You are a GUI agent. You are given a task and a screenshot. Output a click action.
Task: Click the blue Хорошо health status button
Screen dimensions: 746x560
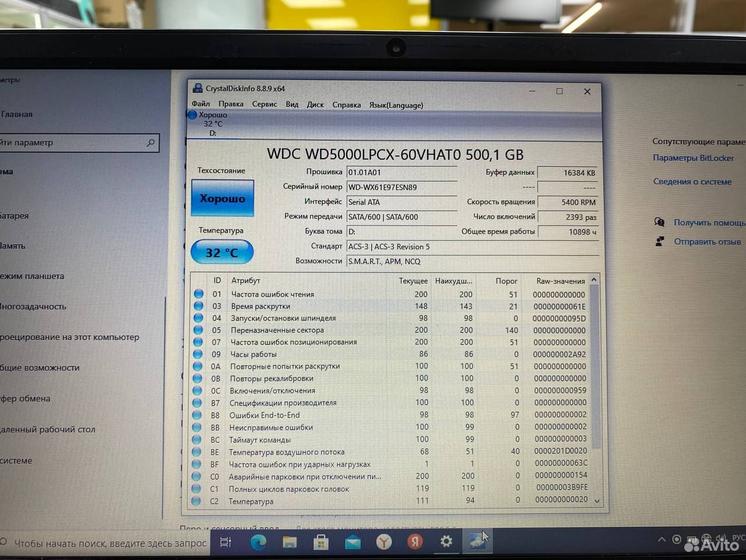pyautogui.click(x=222, y=199)
